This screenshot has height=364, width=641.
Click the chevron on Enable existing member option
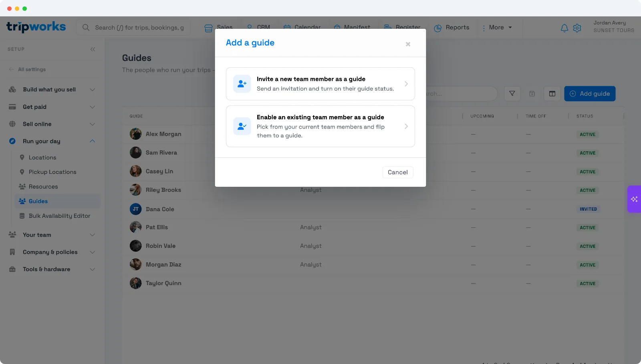click(x=406, y=126)
